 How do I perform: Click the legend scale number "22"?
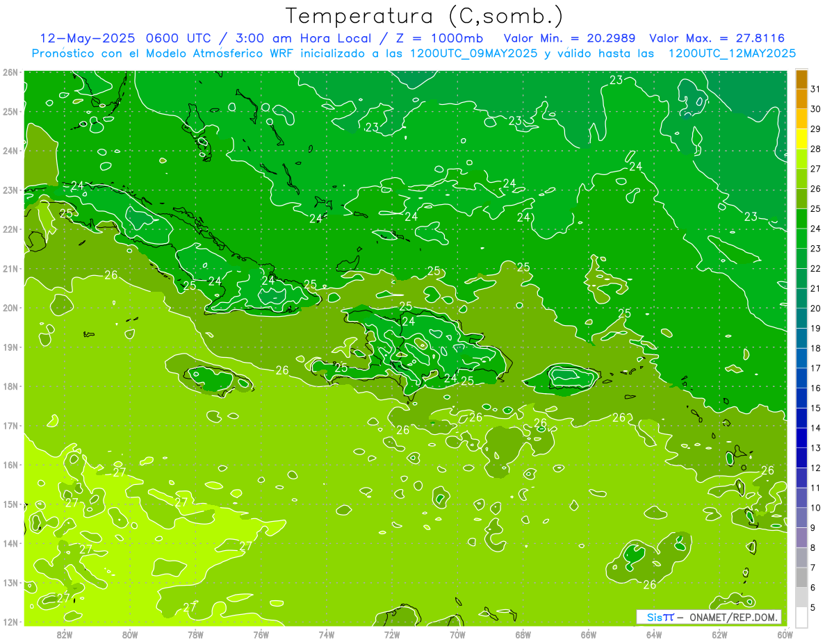click(815, 268)
